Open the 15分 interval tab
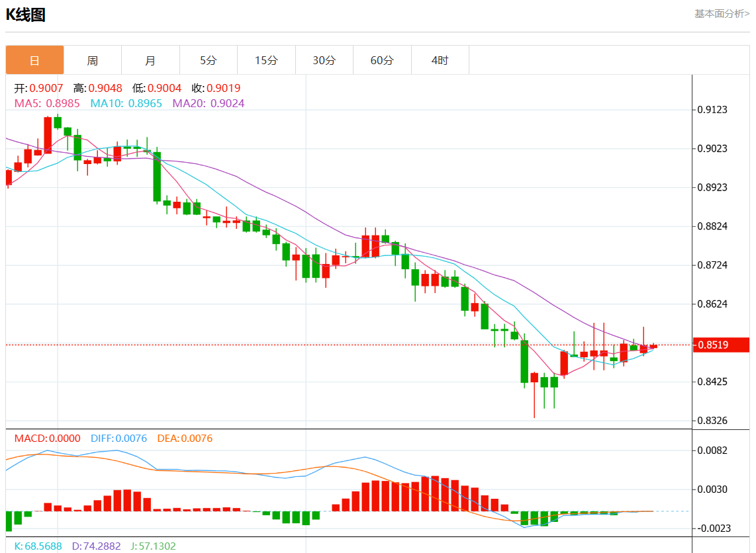Viewport: 756px width, 553px height. [266, 60]
